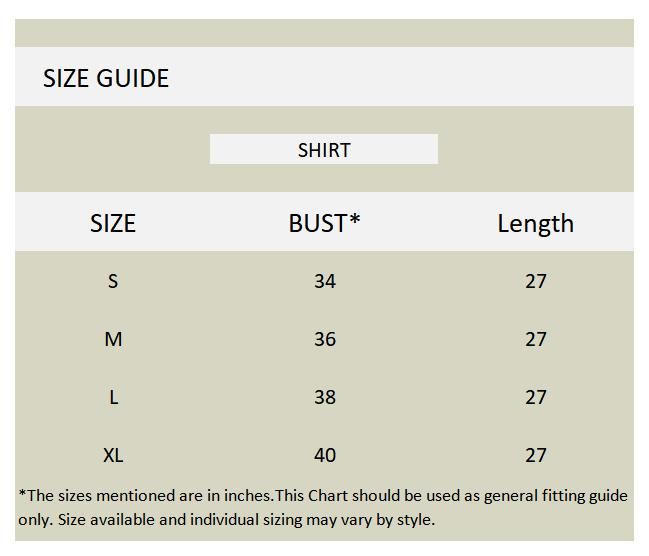Screen dimensions: 649x556
Task: Select size L in the table
Action: [x=113, y=397]
